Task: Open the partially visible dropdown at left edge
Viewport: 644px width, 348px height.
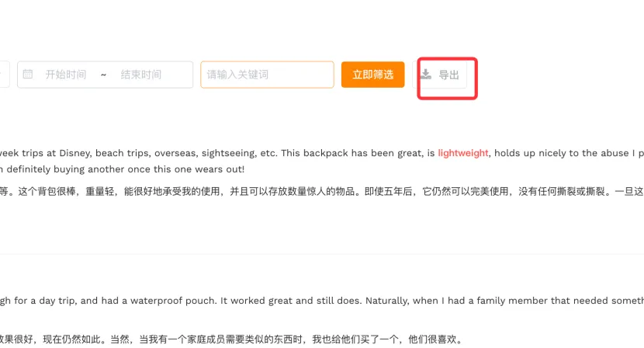Action: click(x=4, y=75)
